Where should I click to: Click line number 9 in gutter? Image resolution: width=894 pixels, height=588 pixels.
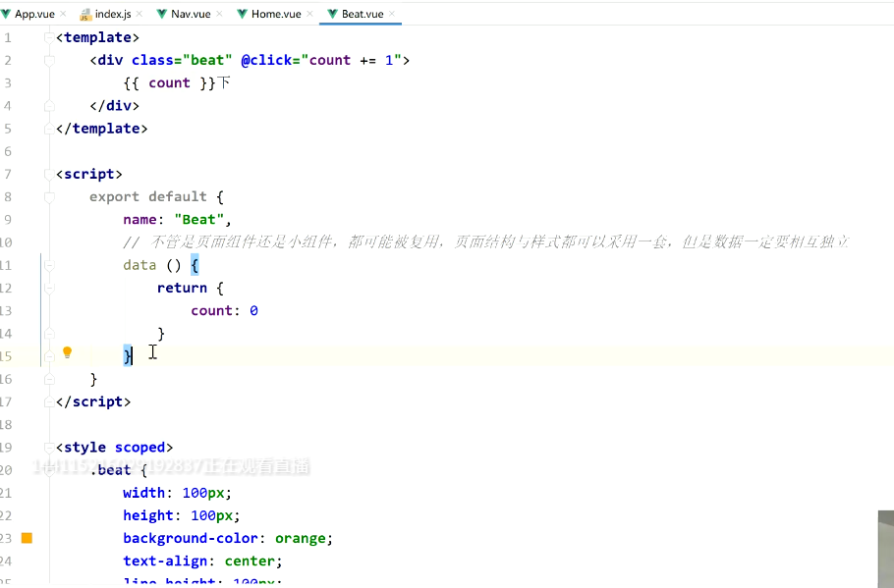click(x=6, y=220)
